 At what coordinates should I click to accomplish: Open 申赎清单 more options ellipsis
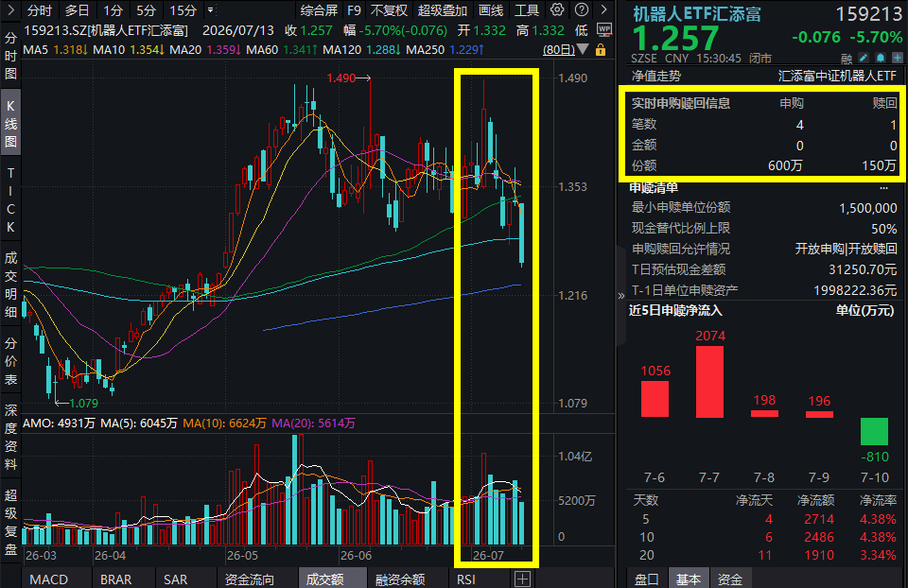(x=883, y=187)
